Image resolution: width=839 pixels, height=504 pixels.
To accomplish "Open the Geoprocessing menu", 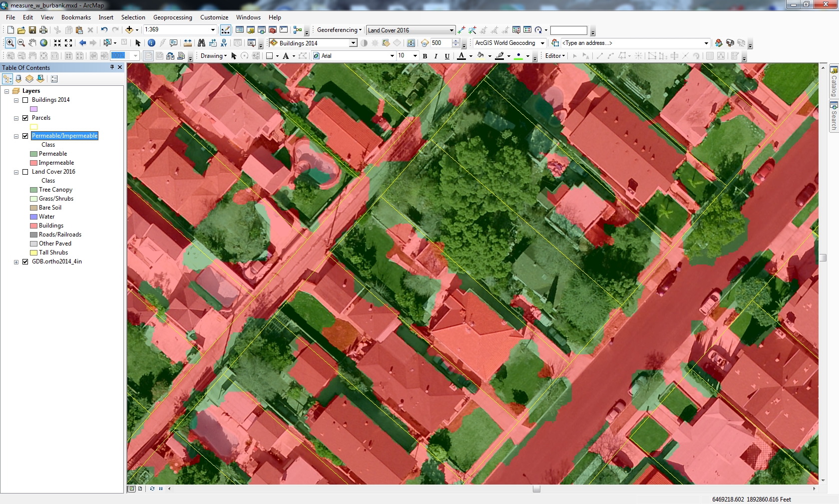I will pos(172,17).
